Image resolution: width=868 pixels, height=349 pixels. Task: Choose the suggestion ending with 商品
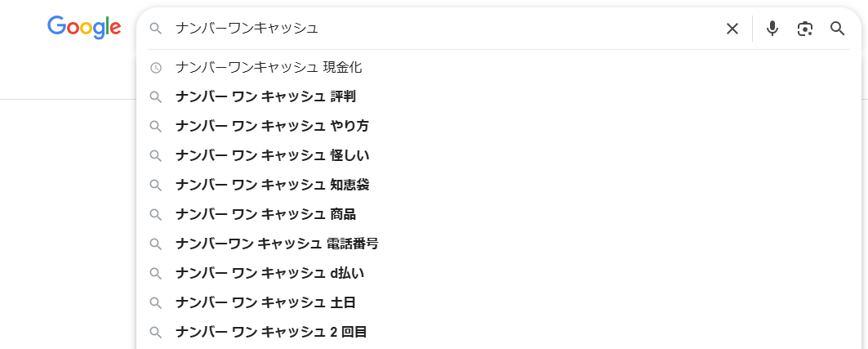tap(265, 214)
